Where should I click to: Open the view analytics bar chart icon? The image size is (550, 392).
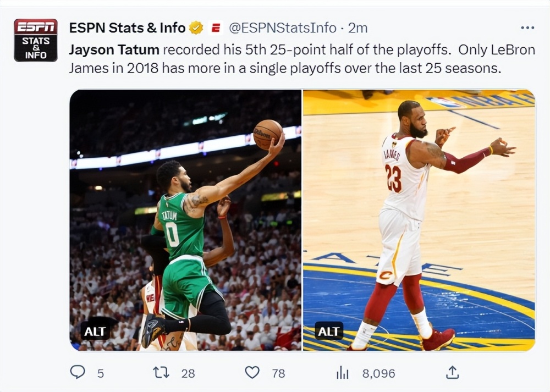(x=342, y=373)
